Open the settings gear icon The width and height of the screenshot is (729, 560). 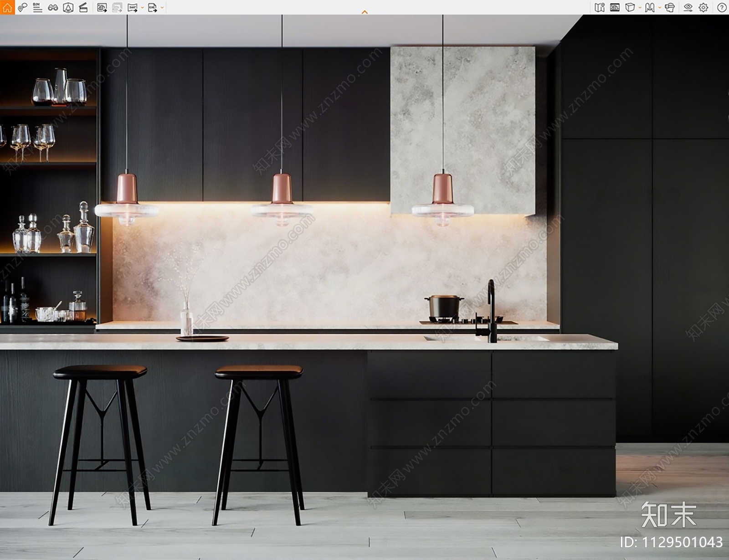click(703, 7)
